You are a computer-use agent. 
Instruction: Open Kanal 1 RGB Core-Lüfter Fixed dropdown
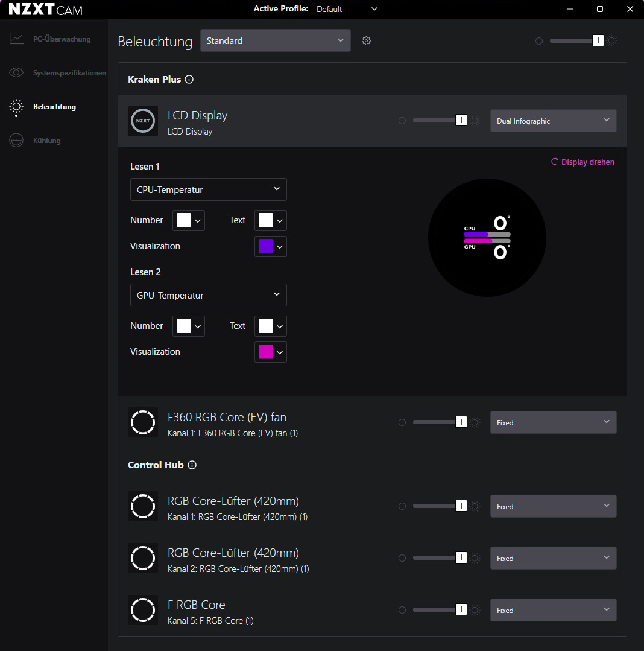pos(553,506)
